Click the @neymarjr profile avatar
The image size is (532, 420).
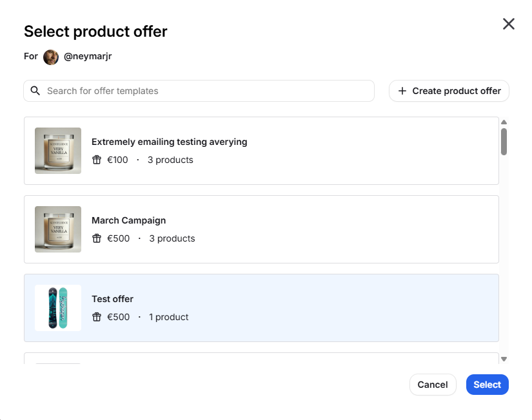point(51,57)
